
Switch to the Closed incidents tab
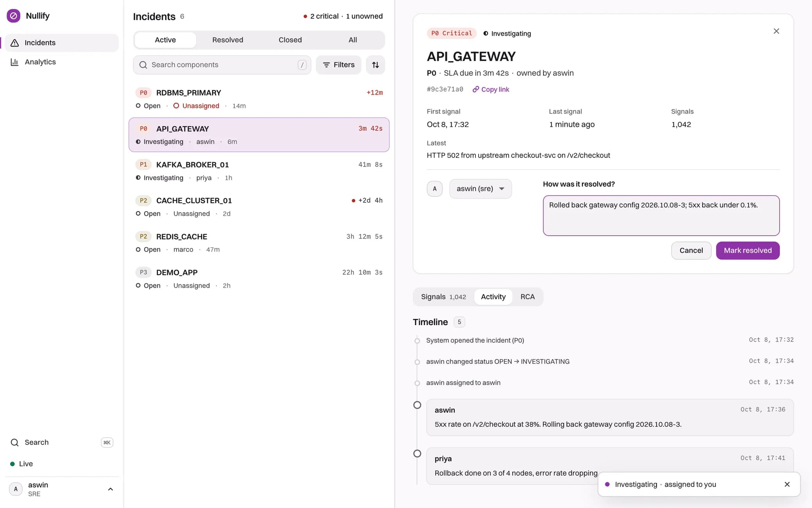290,40
